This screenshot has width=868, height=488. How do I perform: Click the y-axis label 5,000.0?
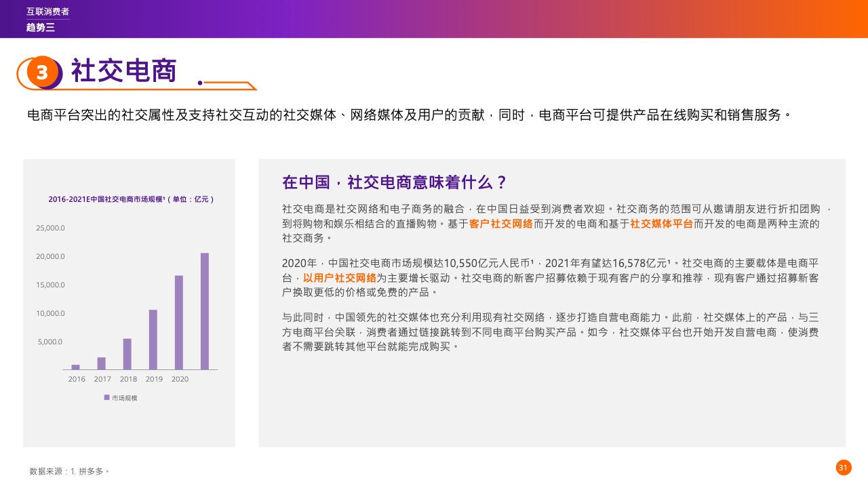pyautogui.click(x=50, y=342)
